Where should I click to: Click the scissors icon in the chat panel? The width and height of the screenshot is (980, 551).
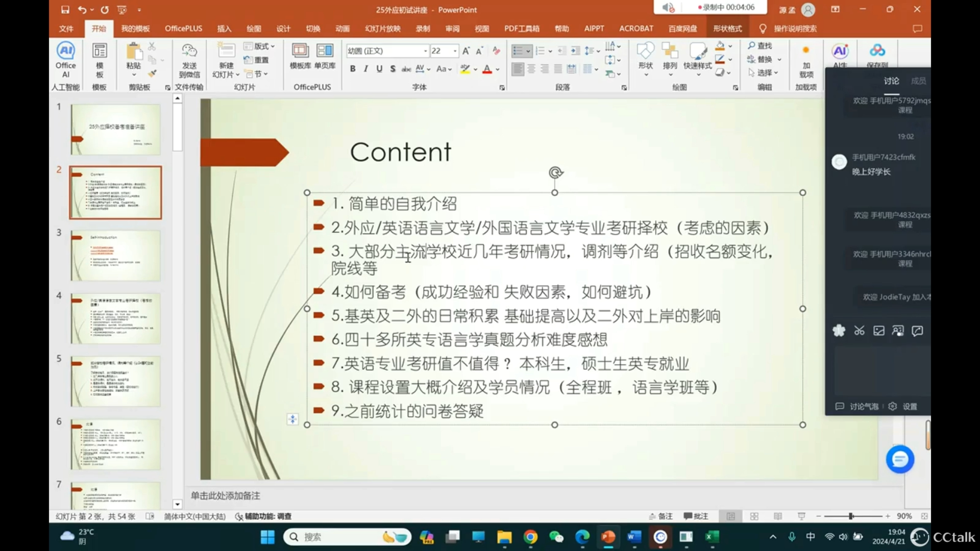[x=860, y=331]
